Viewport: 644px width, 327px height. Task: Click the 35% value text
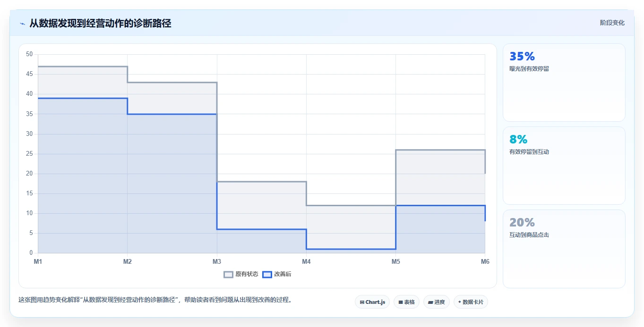(522, 57)
